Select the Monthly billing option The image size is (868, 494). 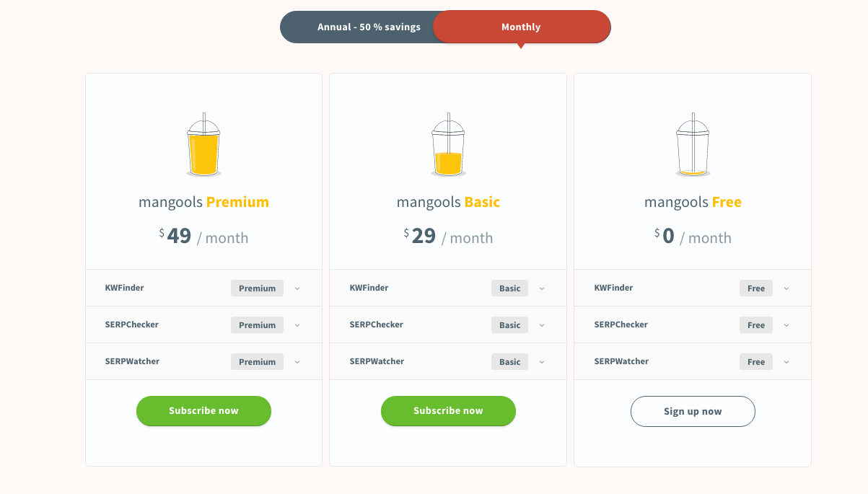[521, 27]
